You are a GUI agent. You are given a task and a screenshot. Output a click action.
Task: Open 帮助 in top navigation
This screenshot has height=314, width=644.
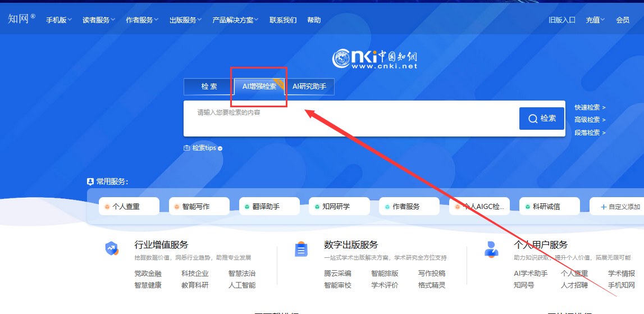coord(314,20)
